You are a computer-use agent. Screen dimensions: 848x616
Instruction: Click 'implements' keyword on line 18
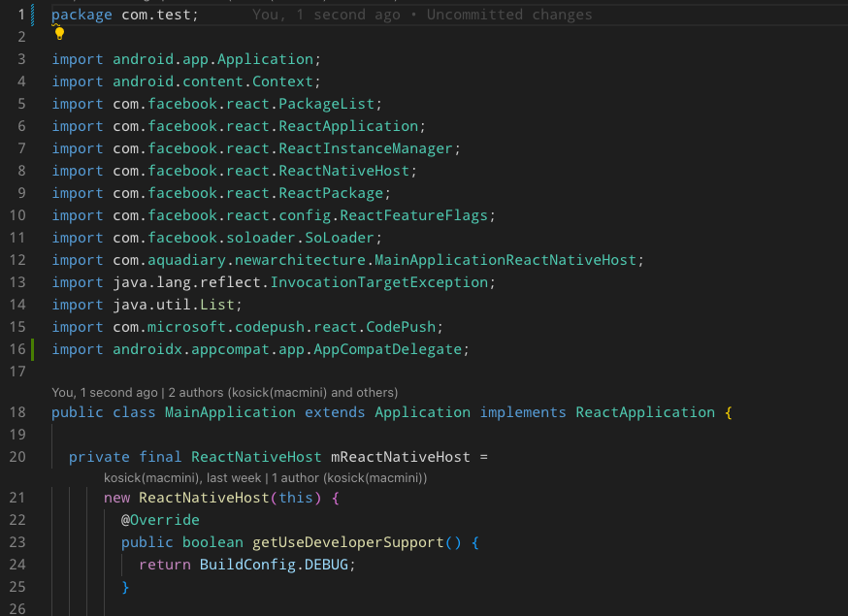point(523,412)
